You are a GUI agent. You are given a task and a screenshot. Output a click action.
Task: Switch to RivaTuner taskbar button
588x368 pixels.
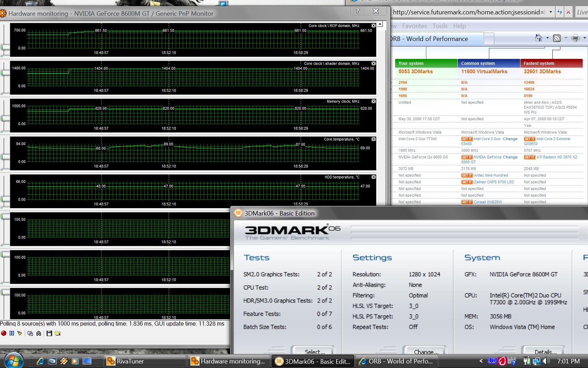click(x=145, y=361)
